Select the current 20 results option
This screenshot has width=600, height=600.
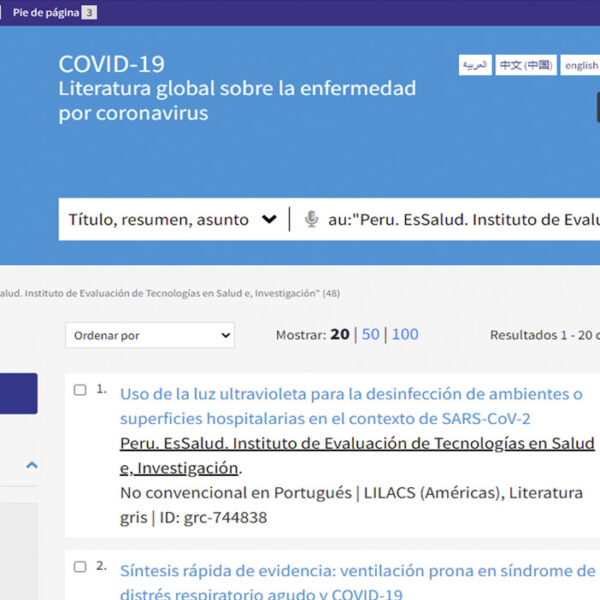coord(340,334)
